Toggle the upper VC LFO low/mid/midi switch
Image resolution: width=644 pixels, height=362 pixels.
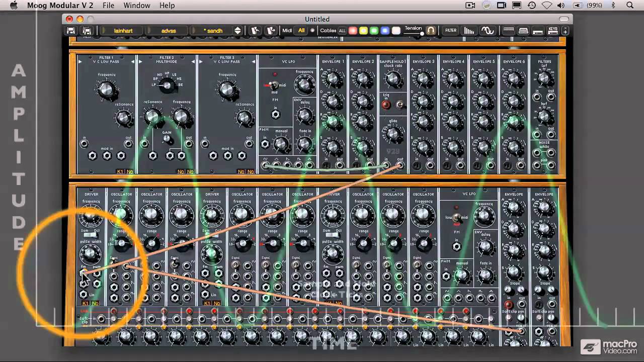[x=274, y=84]
